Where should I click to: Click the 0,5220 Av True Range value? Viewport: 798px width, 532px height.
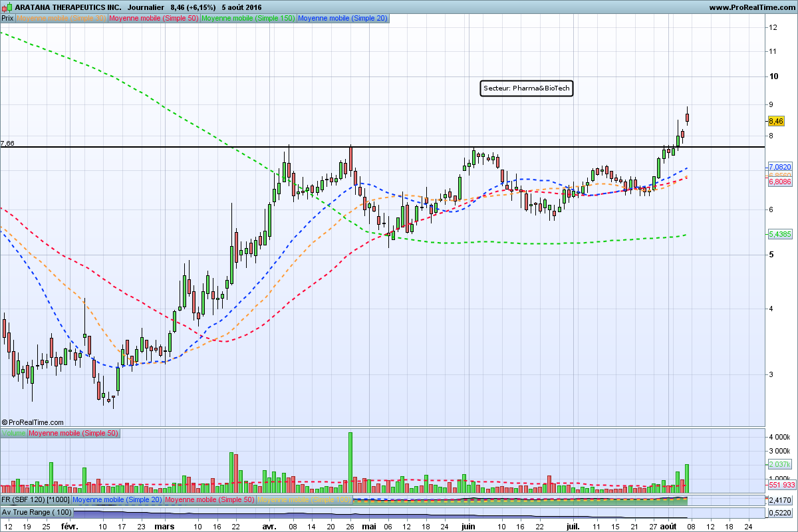tap(779, 513)
